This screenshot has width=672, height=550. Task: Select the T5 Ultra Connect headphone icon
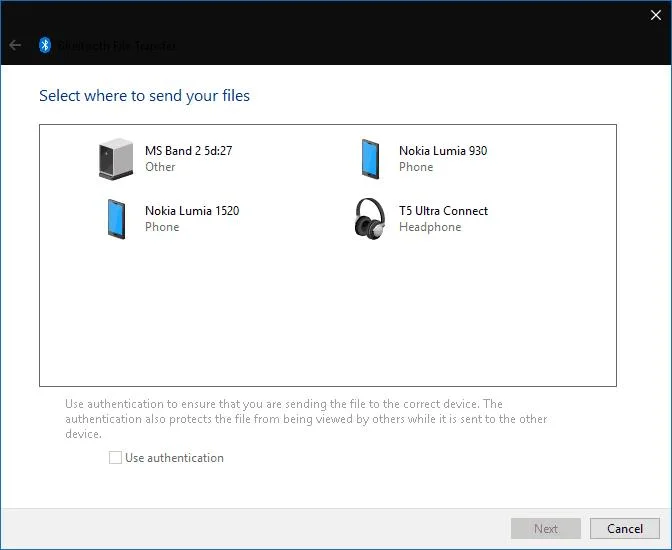click(370, 219)
